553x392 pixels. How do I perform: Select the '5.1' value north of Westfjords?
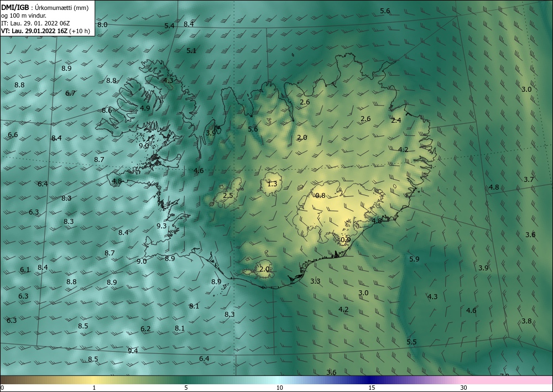tap(191, 51)
